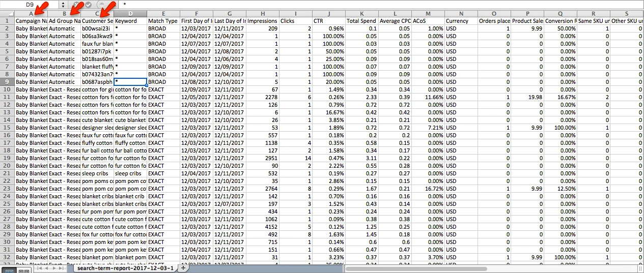The image size is (644, 273).
Task: Click the selected cell D9 with asterisk
Action: [130, 82]
